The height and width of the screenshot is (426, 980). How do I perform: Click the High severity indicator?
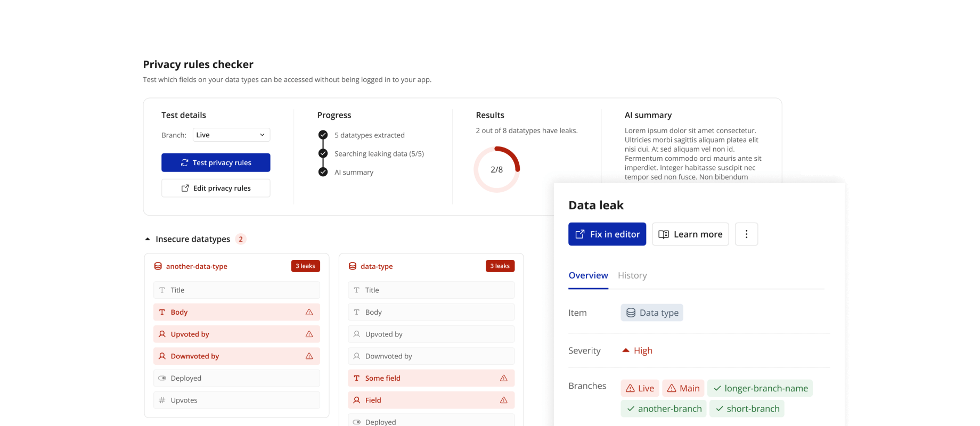[x=637, y=350]
